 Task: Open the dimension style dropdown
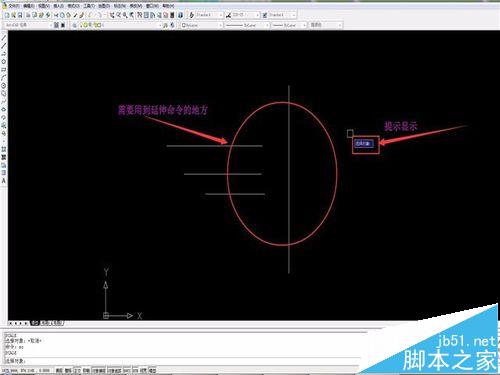click(245, 15)
